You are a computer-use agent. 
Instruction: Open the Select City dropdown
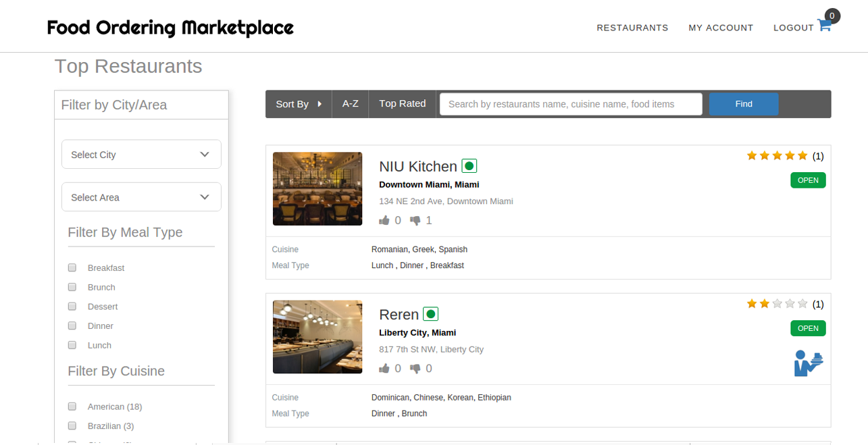click(x=141, y=154)
